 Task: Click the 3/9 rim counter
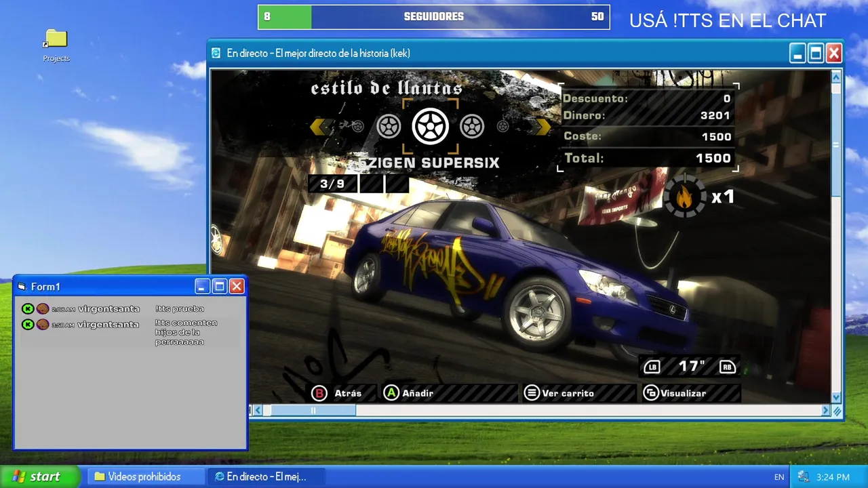[332, 184]
